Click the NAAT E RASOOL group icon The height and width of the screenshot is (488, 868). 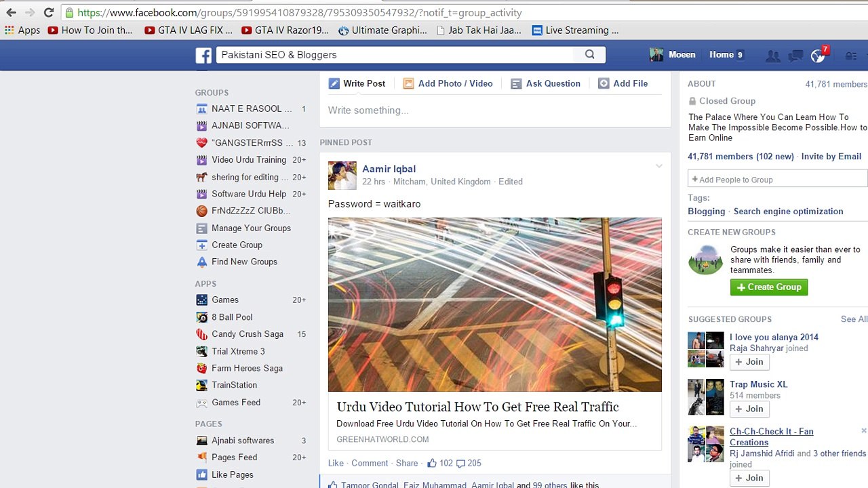(x=201, y=108)
